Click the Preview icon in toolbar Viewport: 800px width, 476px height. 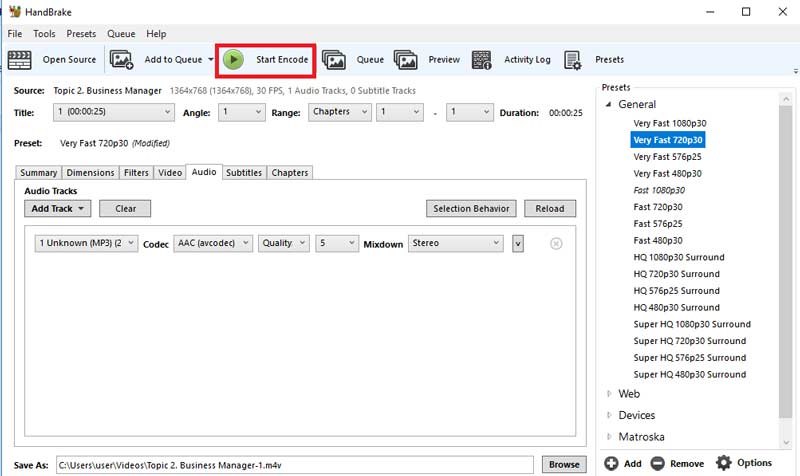click(406, 60)
